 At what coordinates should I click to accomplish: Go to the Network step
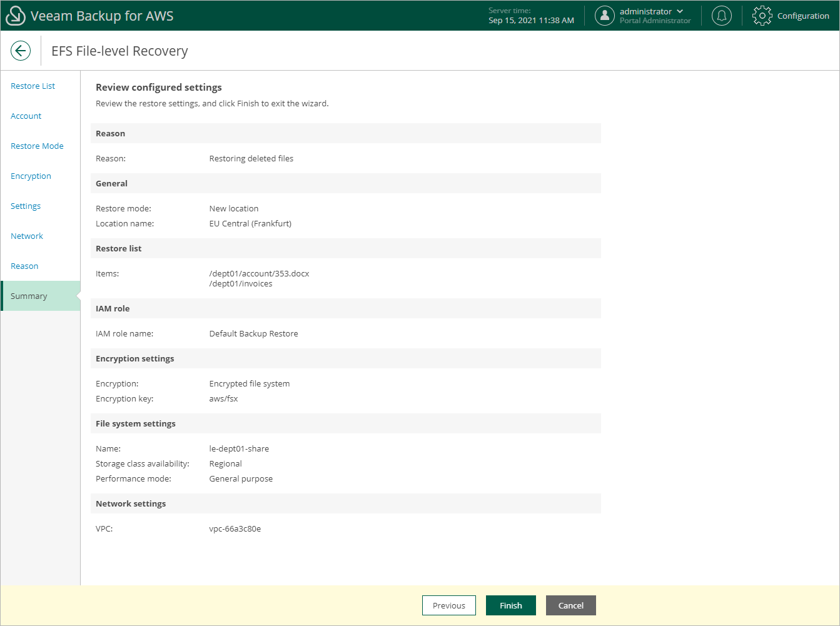(27, 236)
